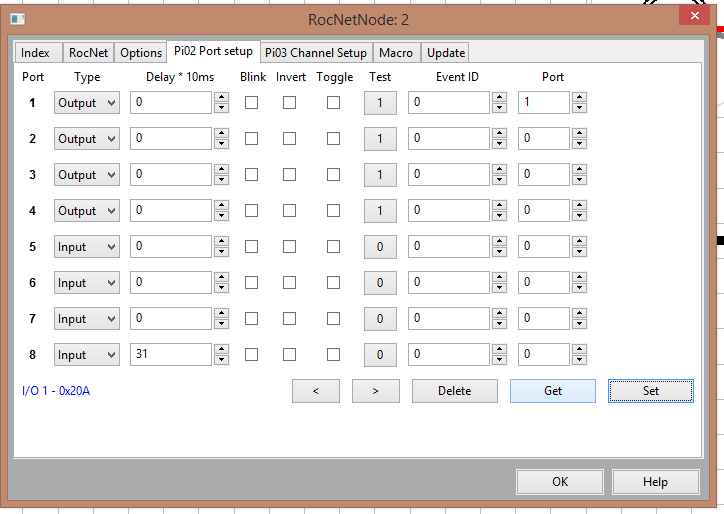Open port 8 Input type dropdown
Image resolution: width=724 pixels, height=514 pixels.
(86, 355)
